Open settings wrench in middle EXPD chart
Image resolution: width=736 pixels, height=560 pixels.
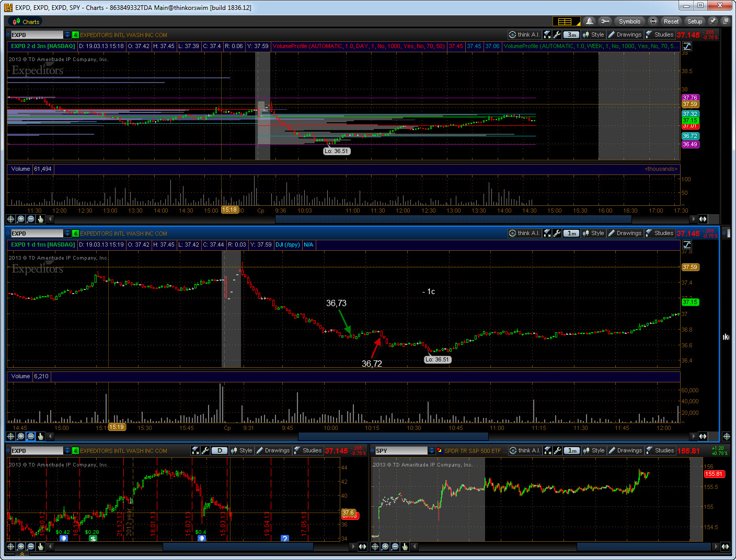coord(557,233)
